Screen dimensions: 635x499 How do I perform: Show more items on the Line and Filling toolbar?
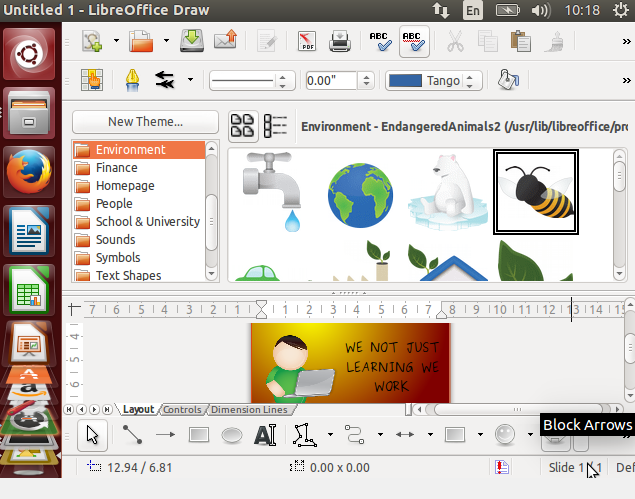626,81
